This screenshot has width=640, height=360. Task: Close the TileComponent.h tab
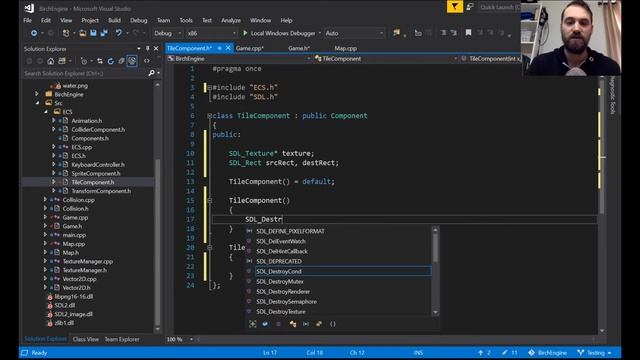[x=228, y=48]
